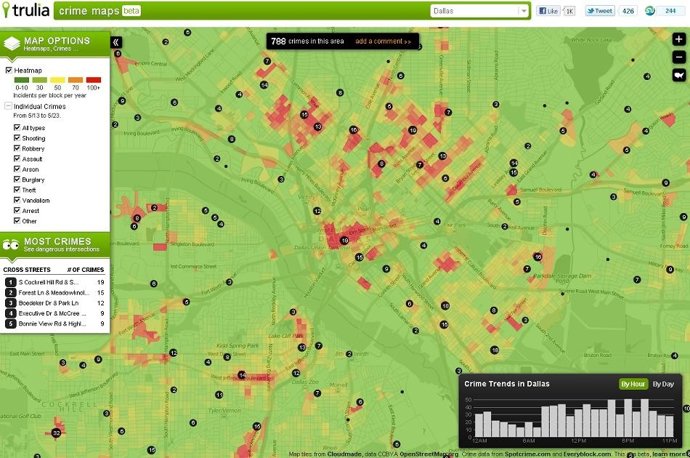Click the Map Options layers icon
690x458 pixels.
point(12,44)
